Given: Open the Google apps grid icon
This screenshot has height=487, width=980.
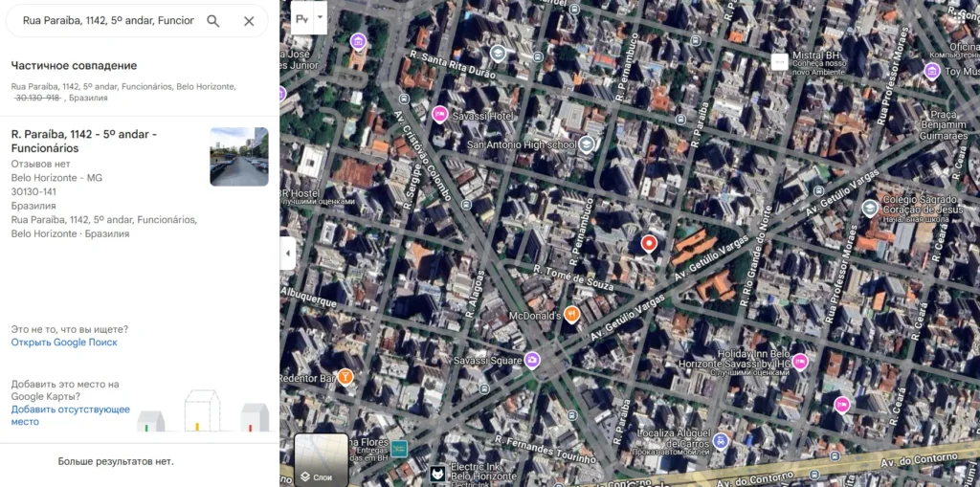Looking at the screenshot, I should [x=960, y=17].
